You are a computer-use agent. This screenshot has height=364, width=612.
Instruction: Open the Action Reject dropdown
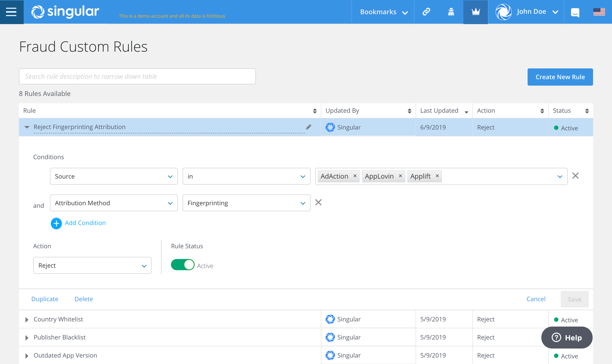(x=92, y=265)
